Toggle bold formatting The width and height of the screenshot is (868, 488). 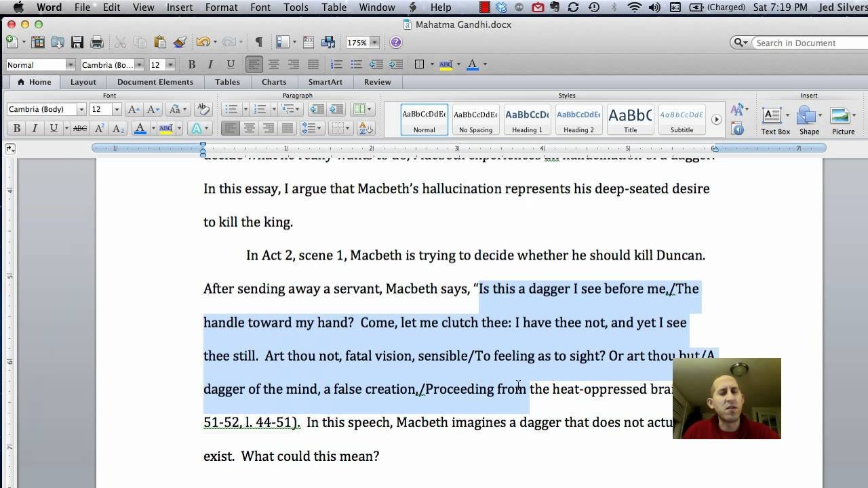16,128
